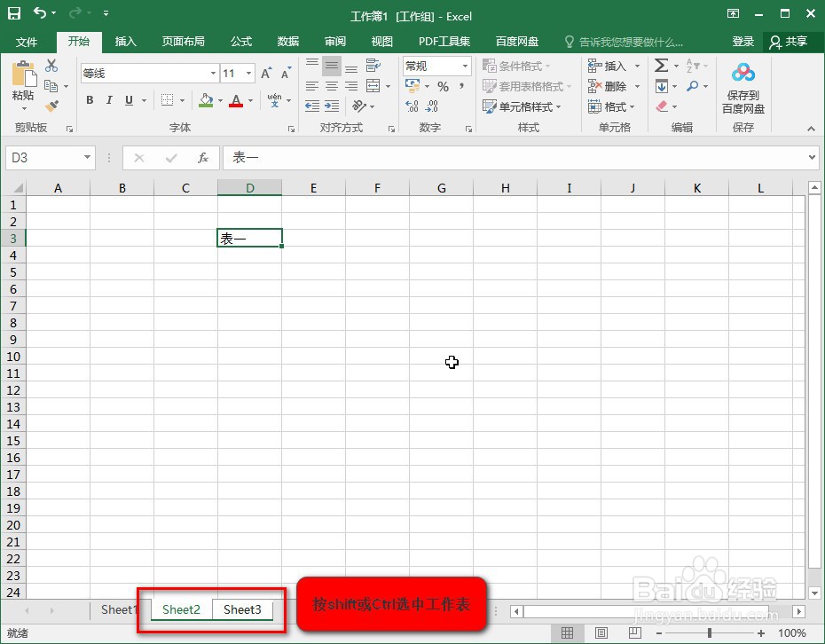
Task: Collapse the ribbon
Action: pos(811,129)
